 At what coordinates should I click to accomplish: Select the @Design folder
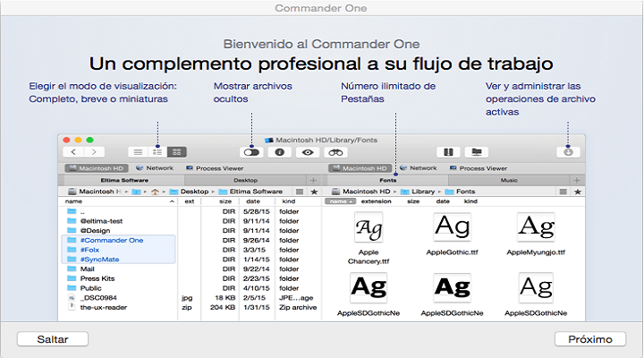(x=191, y=231)
